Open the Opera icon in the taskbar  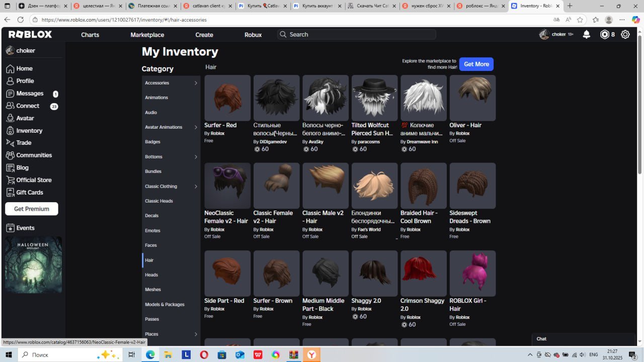204,355
